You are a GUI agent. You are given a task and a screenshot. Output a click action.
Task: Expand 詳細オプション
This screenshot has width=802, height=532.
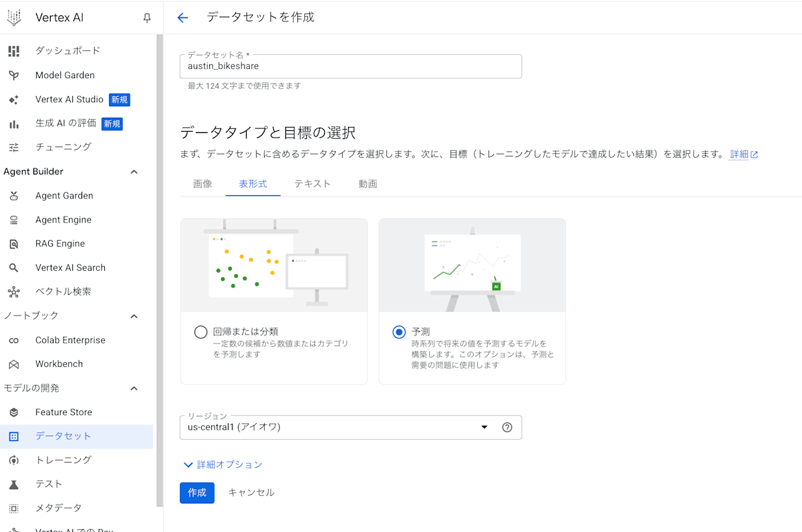223,464
